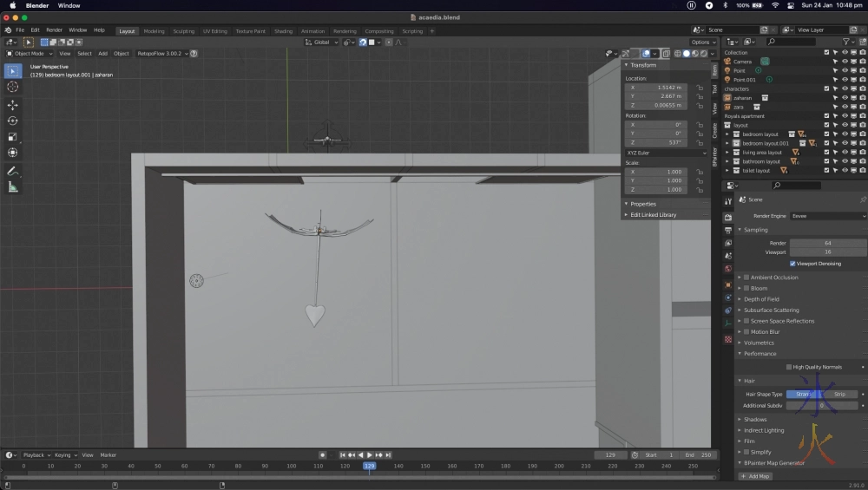Image resolution: width=868 pixels, height=490 pixels.
Task: Expand the bathroom layout collection
Action: pos(728,161)
